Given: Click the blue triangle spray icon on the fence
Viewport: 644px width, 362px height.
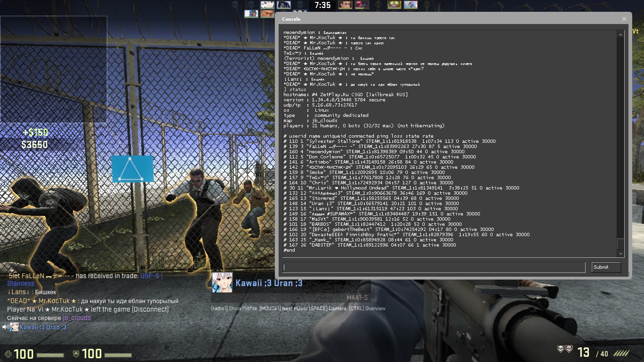Looking at the screenshot, I should (x=132, y=169).
